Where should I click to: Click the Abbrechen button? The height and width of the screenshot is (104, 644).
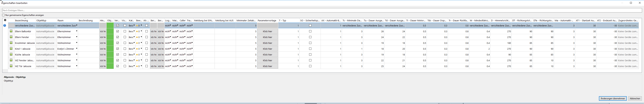point(635,99)
